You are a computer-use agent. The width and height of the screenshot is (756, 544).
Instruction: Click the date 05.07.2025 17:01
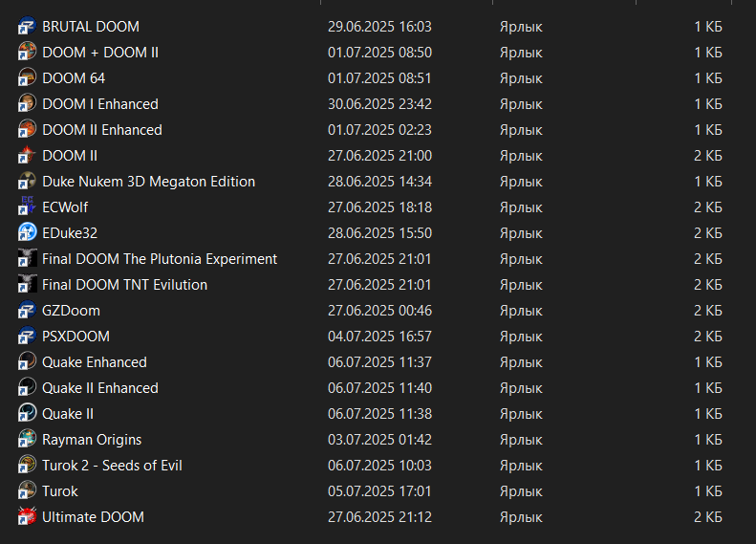[380, 491]
